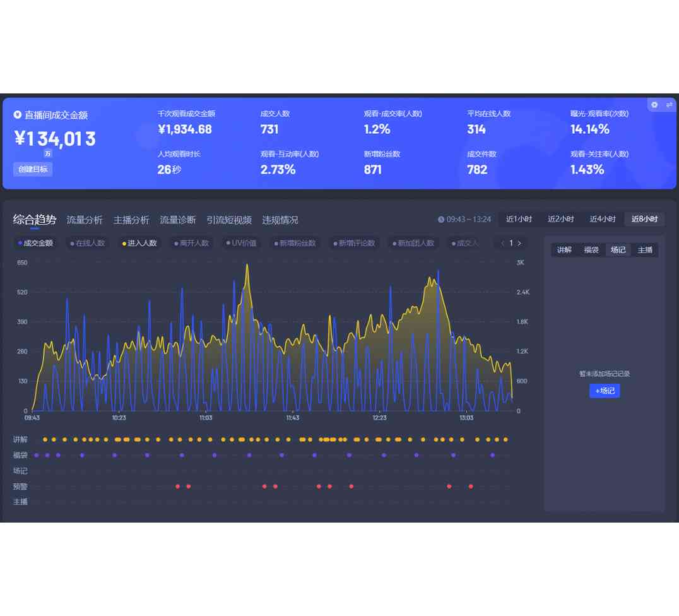
Task: Toggle the 进入人数 legend series
Action: click(140, 243)
